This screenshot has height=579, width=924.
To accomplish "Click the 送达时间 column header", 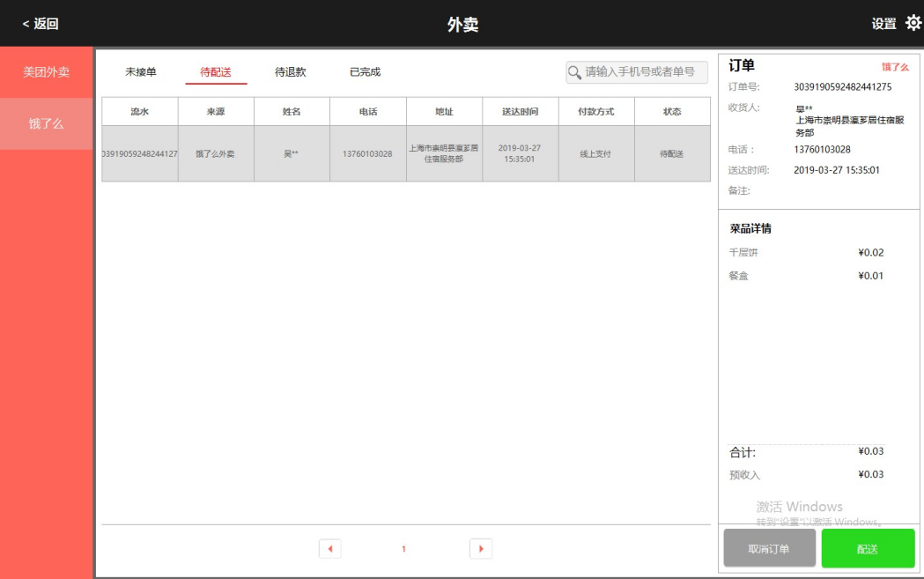I will pos(520,112).
